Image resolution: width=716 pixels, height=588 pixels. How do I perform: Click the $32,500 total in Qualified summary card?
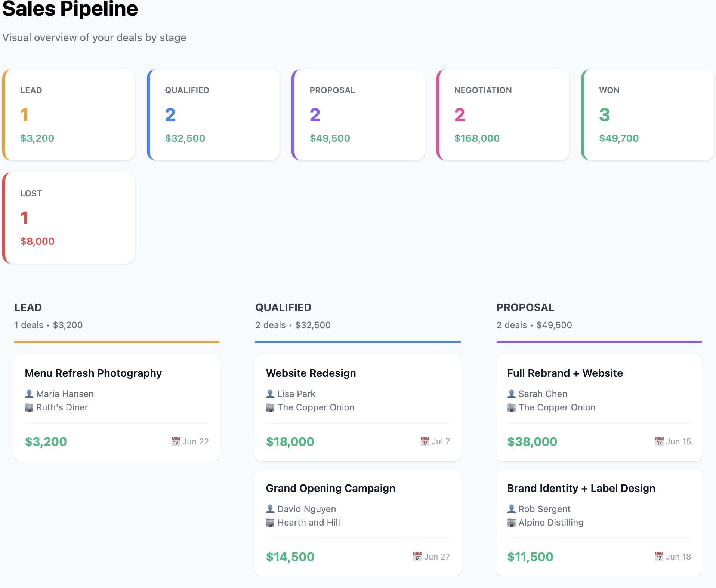(x=185, y=138)
